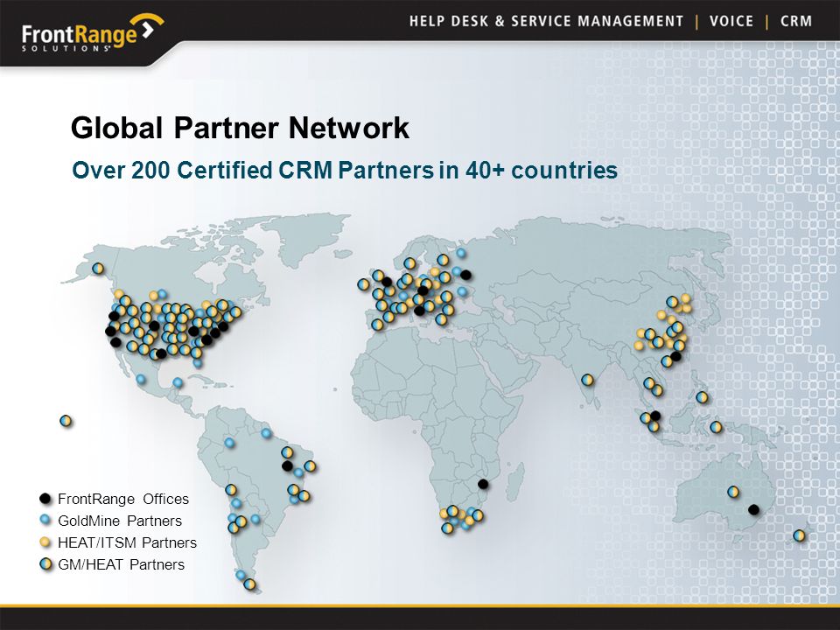The height and width of the screenshot is (630, 840).
Task: Open the VOICE header item
Action: click(731, 21)
